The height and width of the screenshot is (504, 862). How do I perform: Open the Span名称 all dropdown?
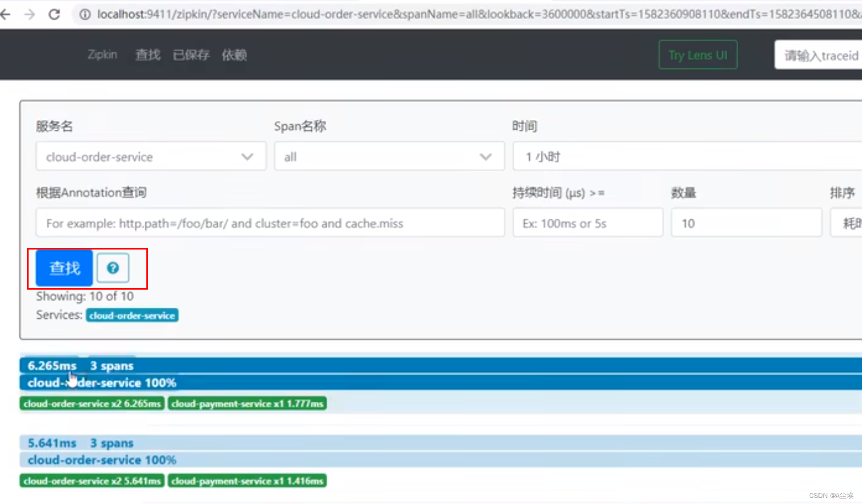(x=389, y=157)
